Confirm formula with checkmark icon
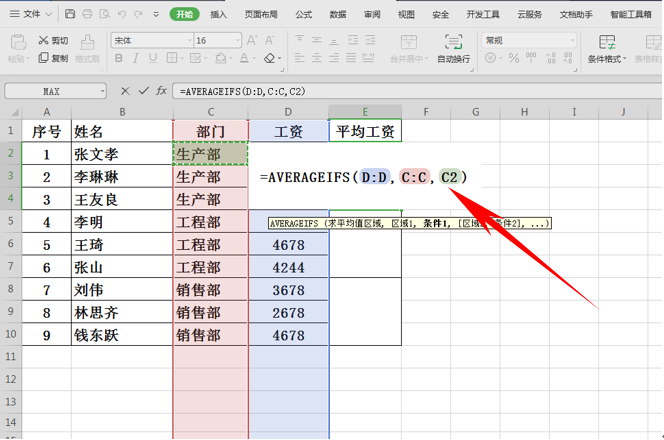The width and height of the screenshot is (664, 440). 144,91
